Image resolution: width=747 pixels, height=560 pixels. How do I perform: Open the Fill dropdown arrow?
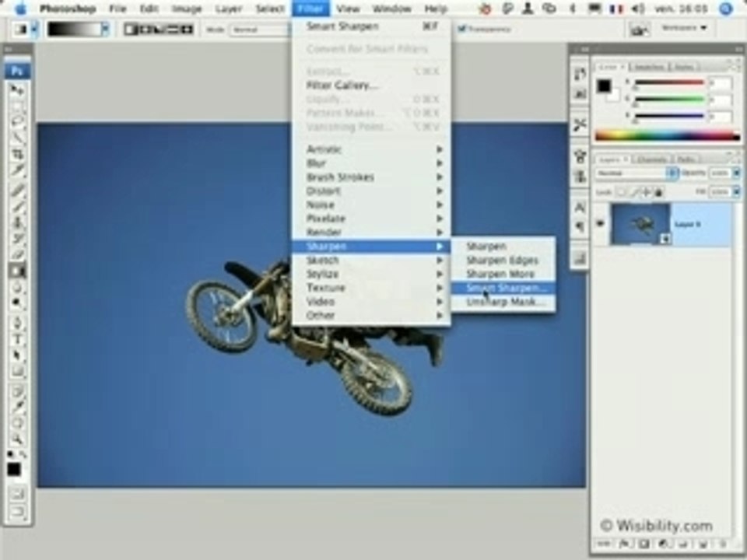click(x=736, y=192)
